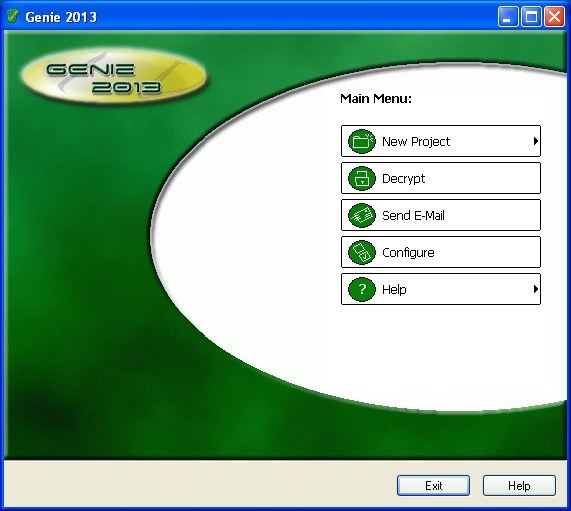Click the Send E-Mail envelope icon
This screenshot has height=511, width=571.
(362, 215)
